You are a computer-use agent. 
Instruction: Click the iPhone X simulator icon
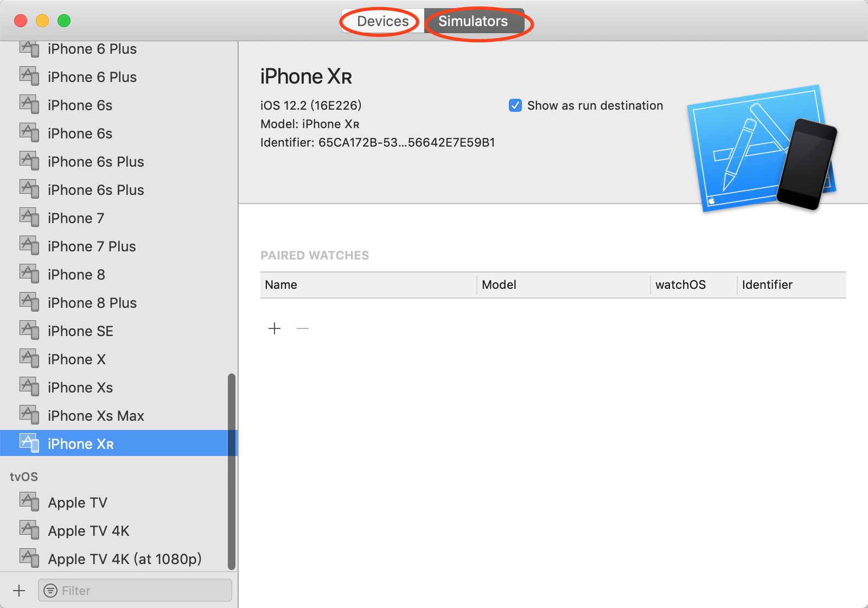(x=29, y=359)
